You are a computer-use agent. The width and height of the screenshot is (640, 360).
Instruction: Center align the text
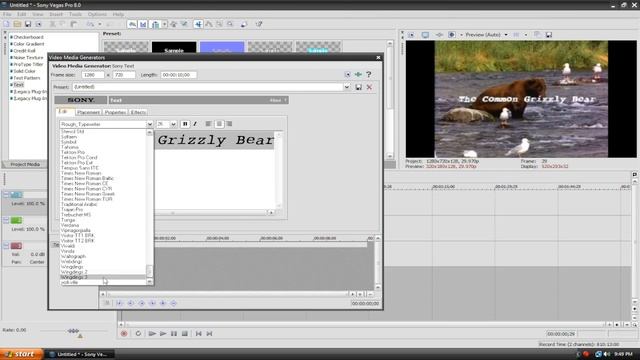pyautogui.click(x=219, y=124)
